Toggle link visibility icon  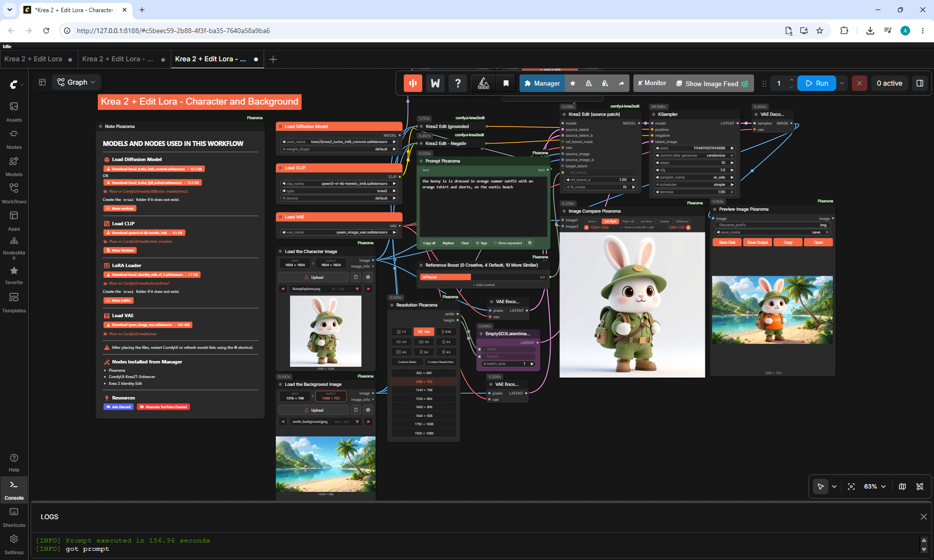pyautogui.click(x=920, y=487)
